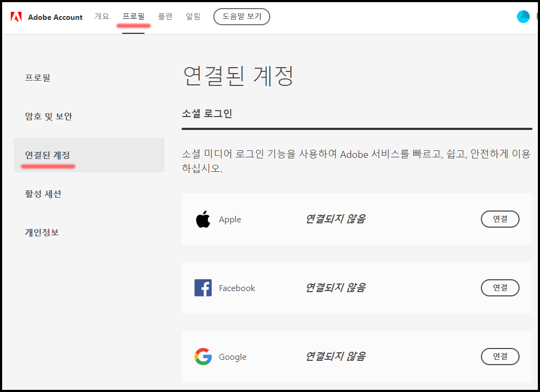Click the Adobe Account title text
Image resolution: width=540 pixels, height=392 pixels.
click(55, 17)
